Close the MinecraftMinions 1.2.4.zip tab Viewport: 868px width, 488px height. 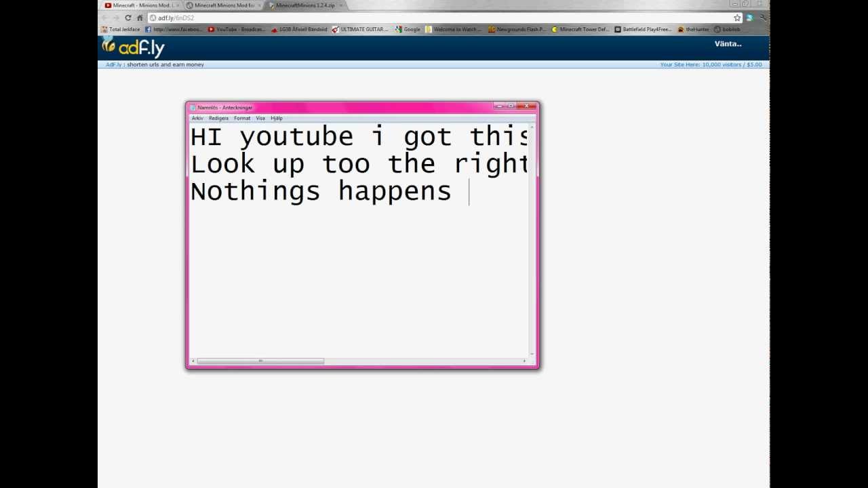[341, 5]
